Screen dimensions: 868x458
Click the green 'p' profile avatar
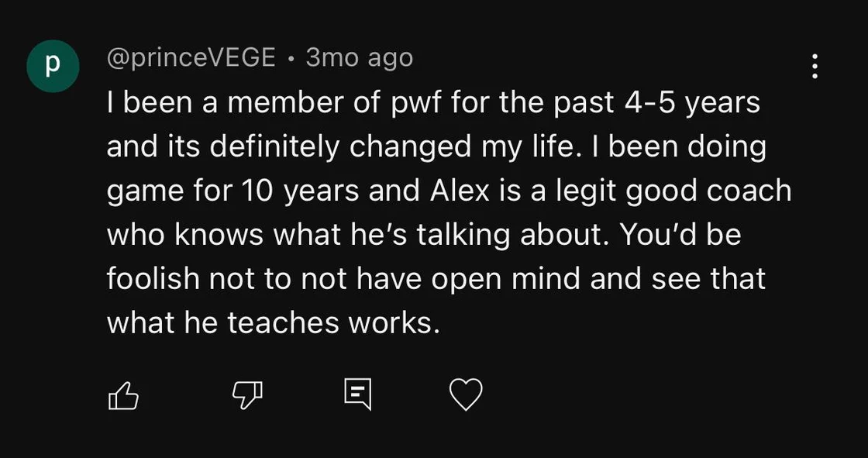[x=53, y=67]
